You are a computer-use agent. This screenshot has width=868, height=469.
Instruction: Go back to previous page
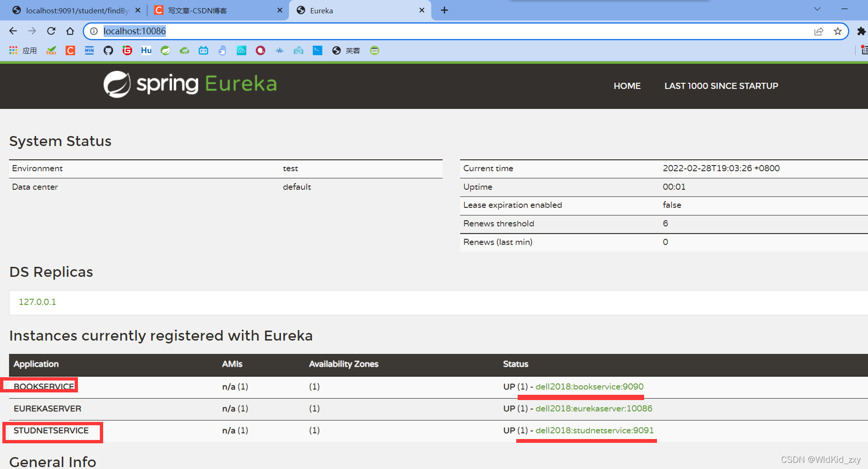pos(13,31)
